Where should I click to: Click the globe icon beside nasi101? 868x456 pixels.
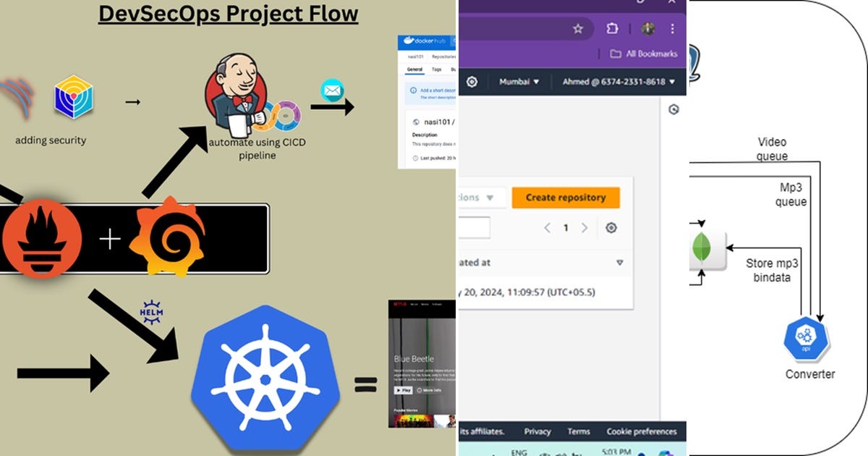415,122
